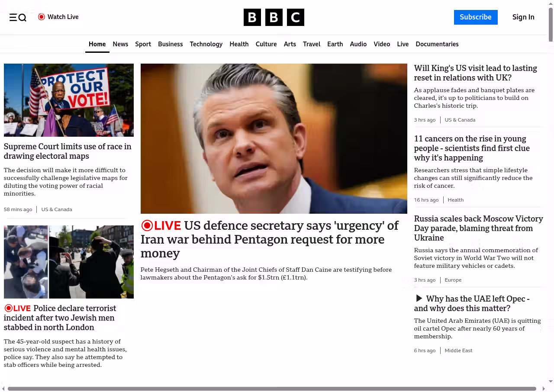The height and width of the screenshot is (392, 554).
Task: Open the Russia Victory Day parade article
Action: tap(478, 228)
